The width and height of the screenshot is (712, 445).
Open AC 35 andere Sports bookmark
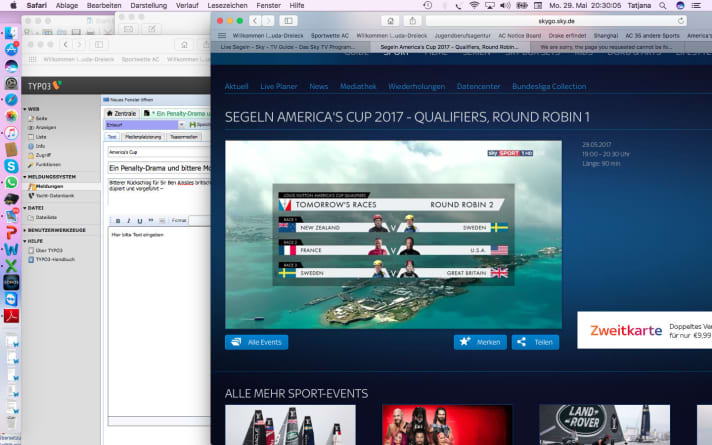[x=652, y=35]
